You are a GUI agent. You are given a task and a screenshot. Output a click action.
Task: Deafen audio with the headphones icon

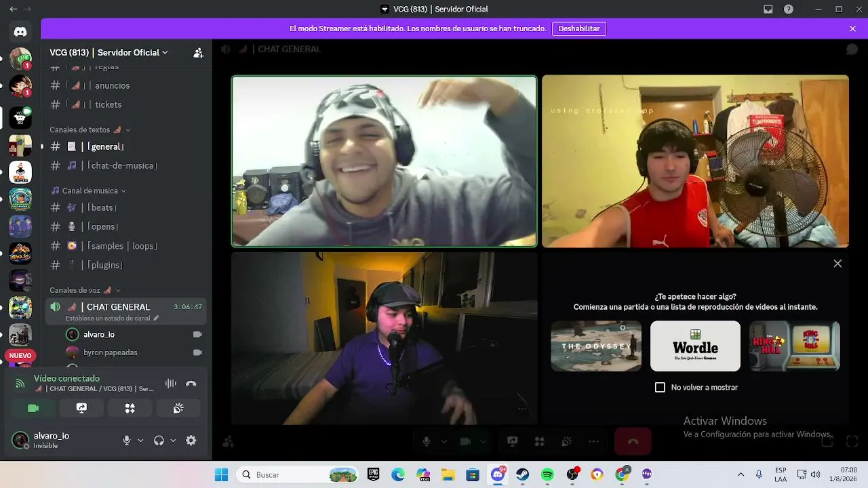click(159, 441)
